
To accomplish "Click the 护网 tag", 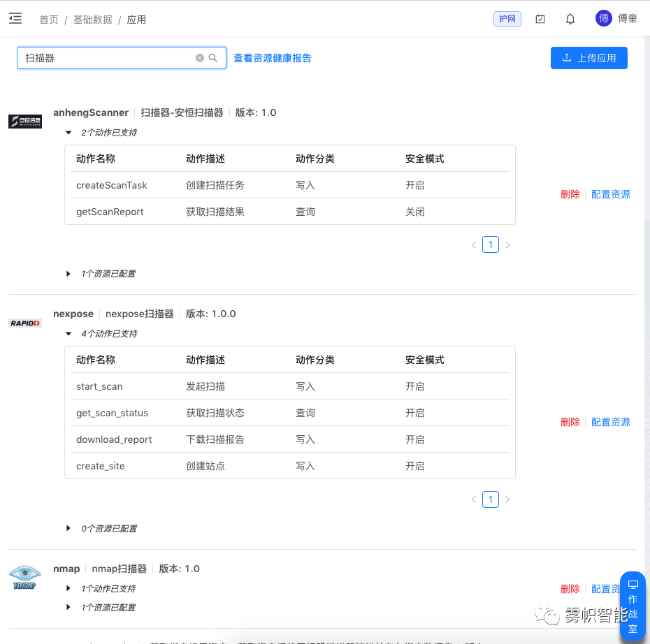I will click(x=507, y=19).
